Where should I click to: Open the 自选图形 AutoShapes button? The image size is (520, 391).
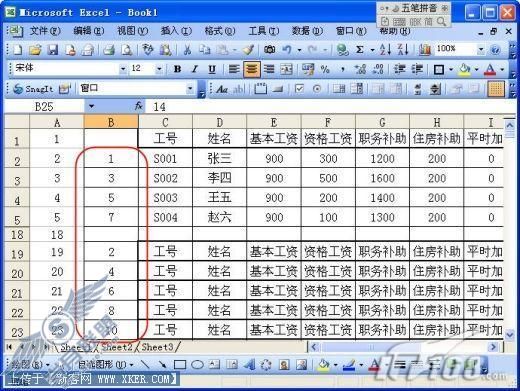[x=105, y=364]
